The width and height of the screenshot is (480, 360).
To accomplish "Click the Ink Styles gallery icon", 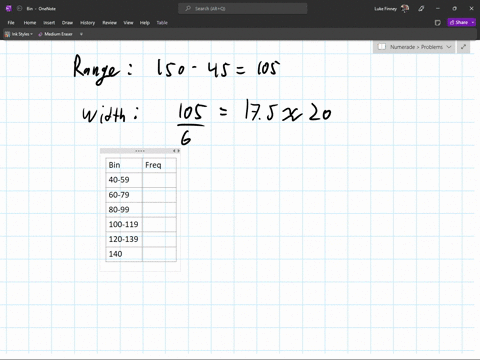I will [x=7, y=34].
